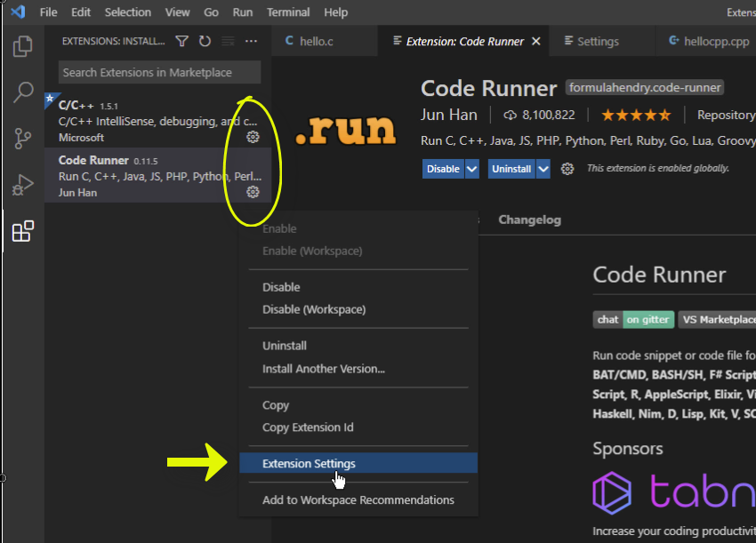The width and height of the screenshot is (756, 543).
Task: Switch to the hello.c tab
Action: 325,42
